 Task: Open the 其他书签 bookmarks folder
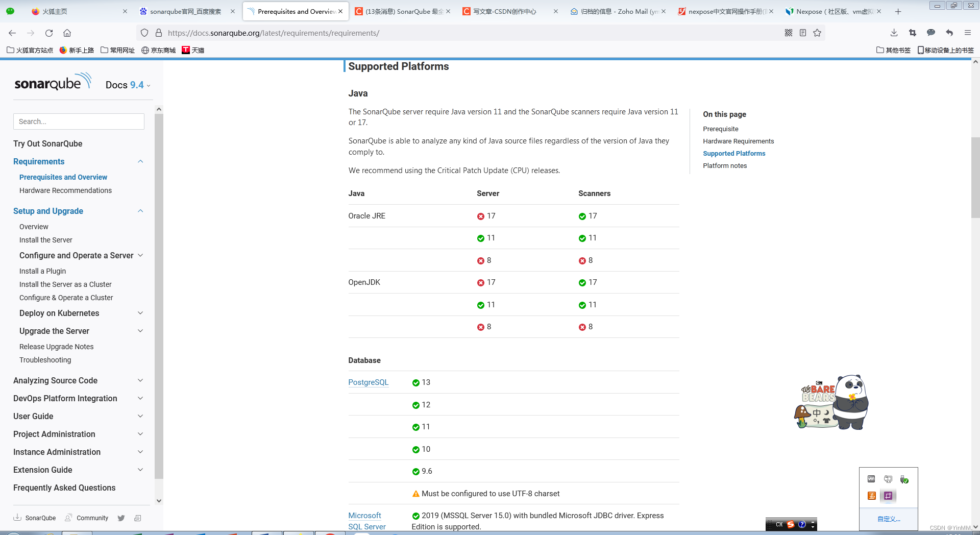893,50
